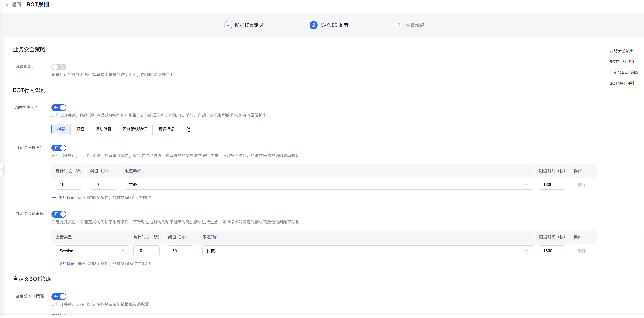
Task: Toggle the 风险识别 switch
Action: (59, 67)
